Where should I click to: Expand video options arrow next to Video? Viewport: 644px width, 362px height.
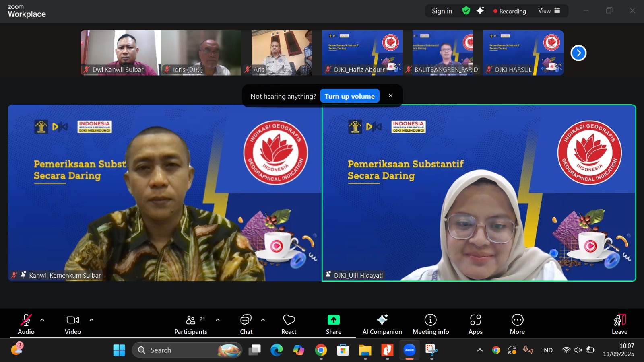click(x=91, y=320)
